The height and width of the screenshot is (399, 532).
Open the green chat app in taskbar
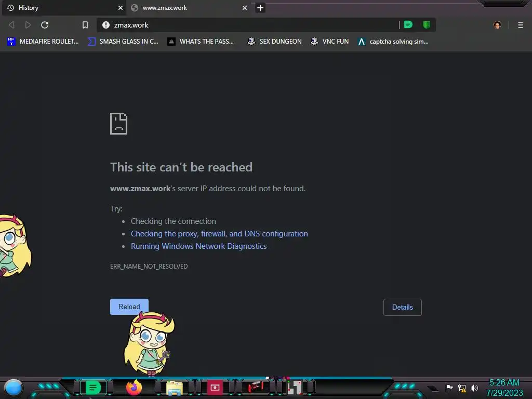click(x=94, y=388)
